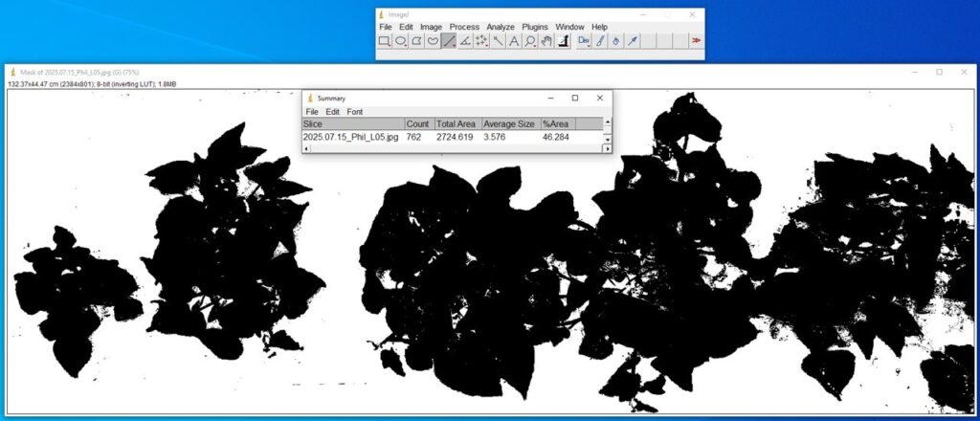Select the Magnifying glass tool
Viewport: 980px width, 421px height.
[x=530, y=41]
